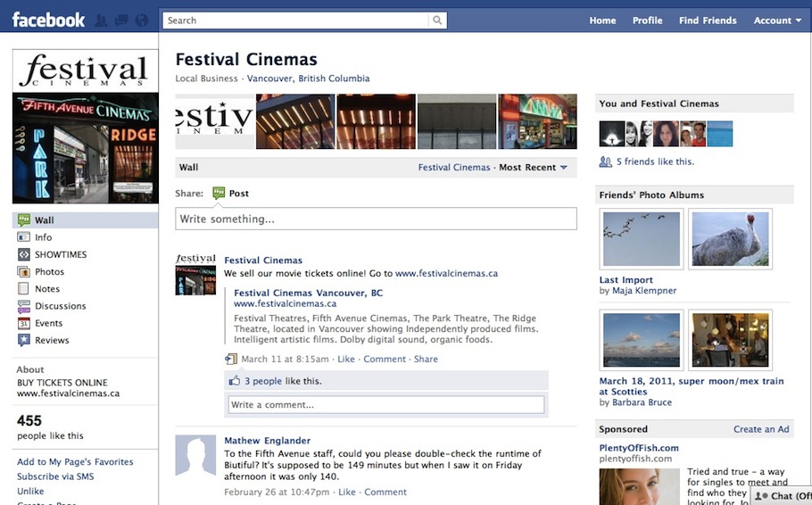Open the Account dropdown menu
Viewport: 812px width, 505px height.
pos(777,21)
